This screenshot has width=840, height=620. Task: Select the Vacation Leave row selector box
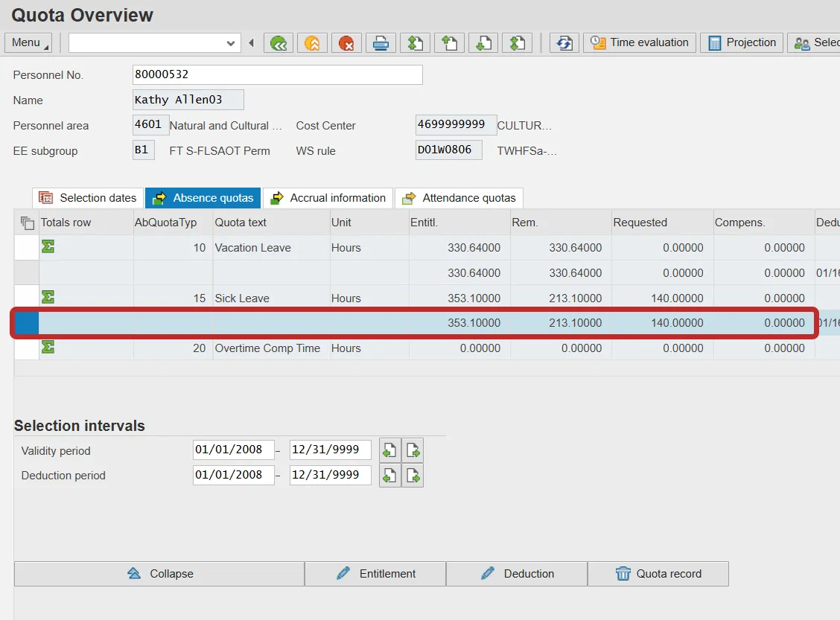tap(26, 248)
